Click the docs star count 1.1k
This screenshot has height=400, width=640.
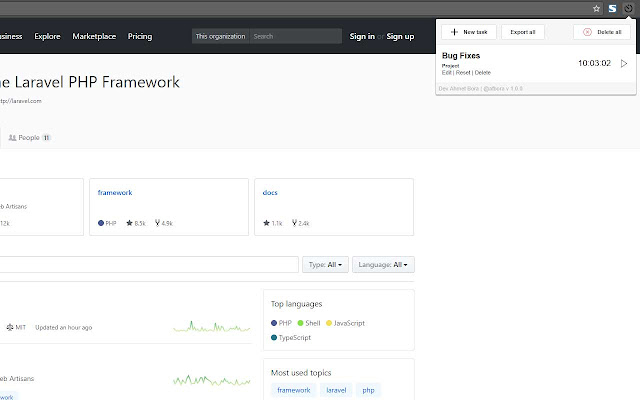tap(273, 223)
